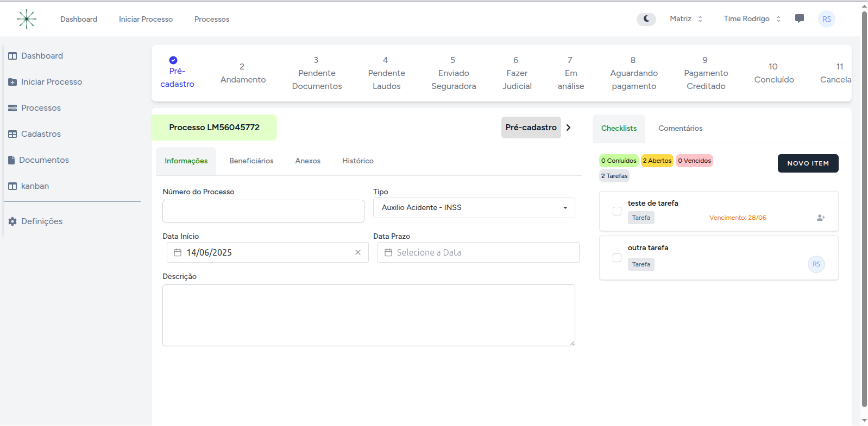Open the chat messages icon
Image resolution: width=868 pixels, height=426 pixels.
[x=800, y=18]
